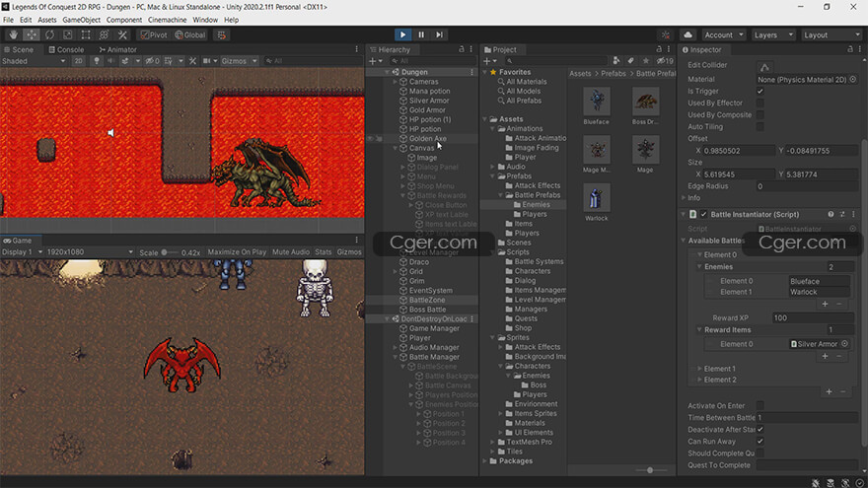868x488 pixels.
Task: Open Battle Instantiator component options menu
Action: click(x=853, y=214)
